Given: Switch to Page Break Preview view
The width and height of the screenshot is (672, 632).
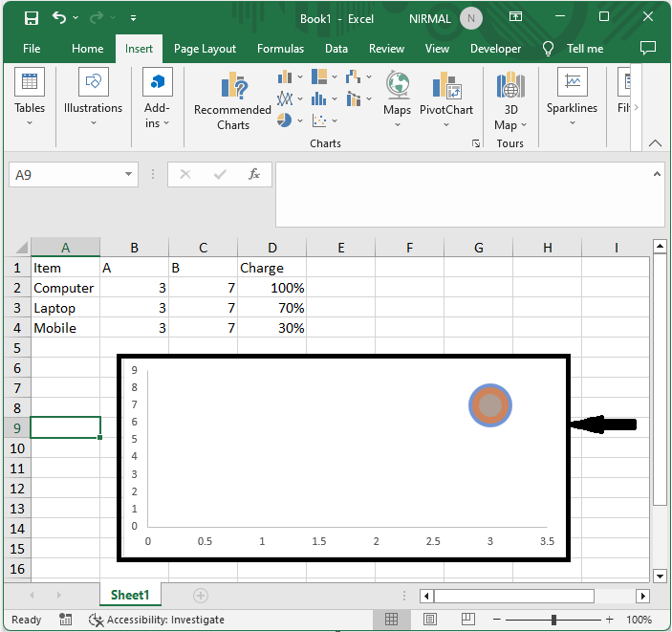Looking at the screenshot, I should [469, 620].
